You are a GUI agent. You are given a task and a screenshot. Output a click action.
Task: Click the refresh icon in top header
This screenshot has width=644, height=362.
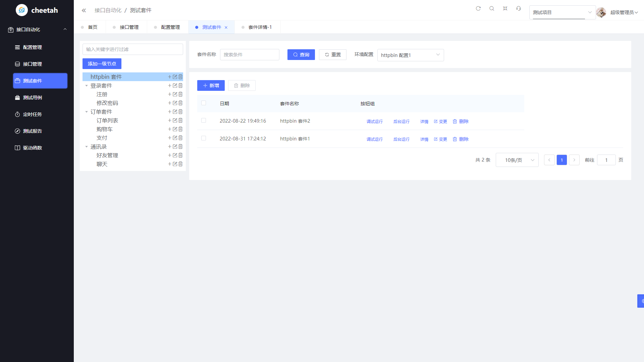(x=478, y=8)
